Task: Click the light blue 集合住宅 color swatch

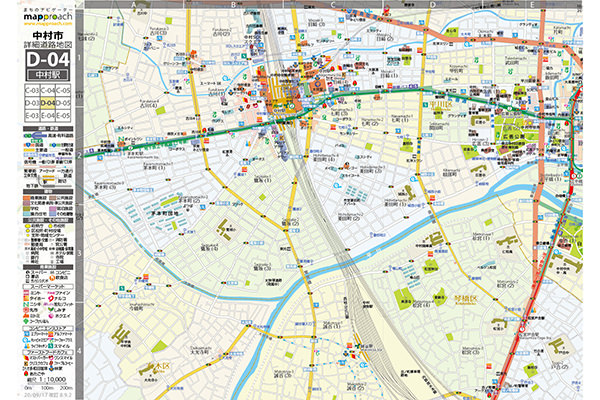Action: tap(27, 214)
